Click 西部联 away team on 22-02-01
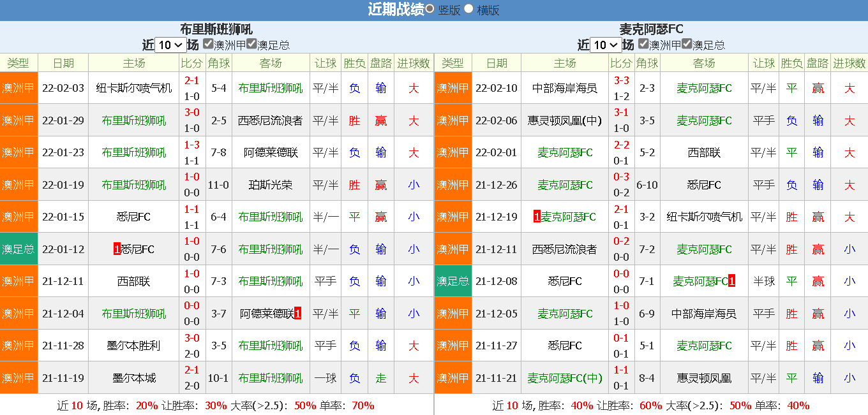 click(704, 152)
